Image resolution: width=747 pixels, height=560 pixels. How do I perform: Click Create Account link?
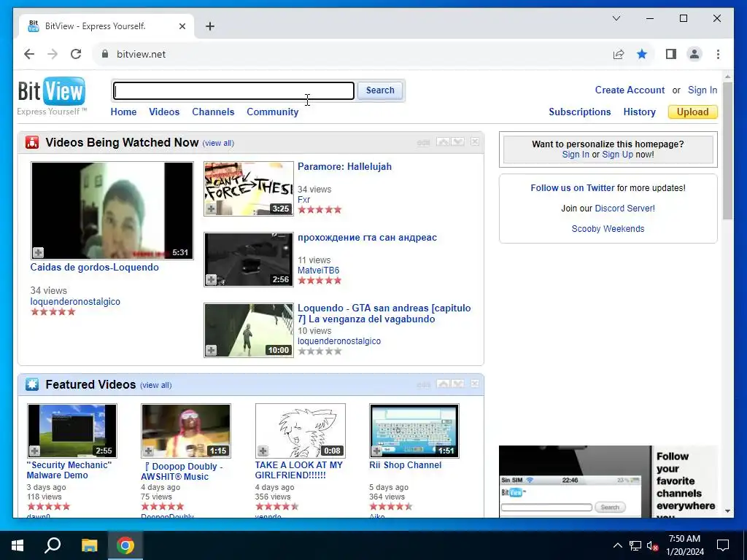630,90
